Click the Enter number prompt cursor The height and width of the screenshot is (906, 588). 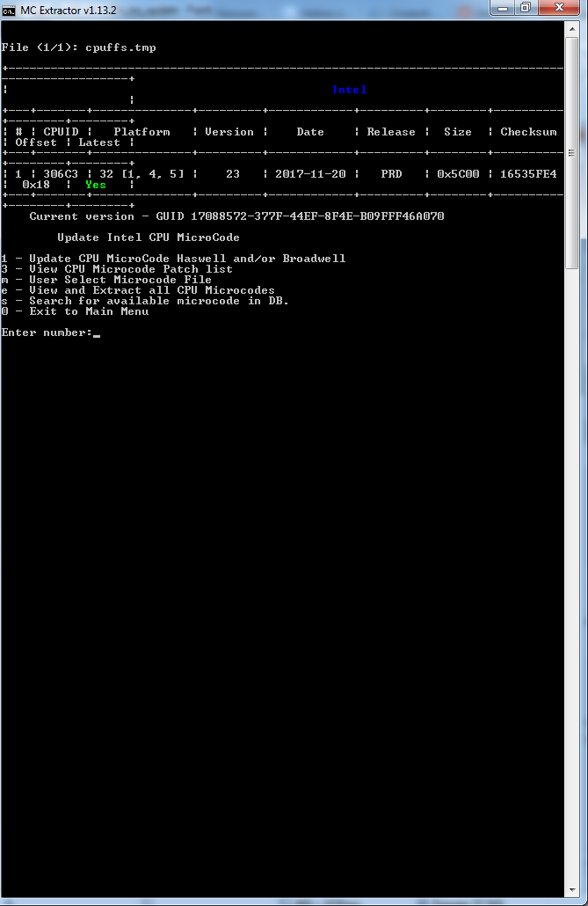coord(97,333)
